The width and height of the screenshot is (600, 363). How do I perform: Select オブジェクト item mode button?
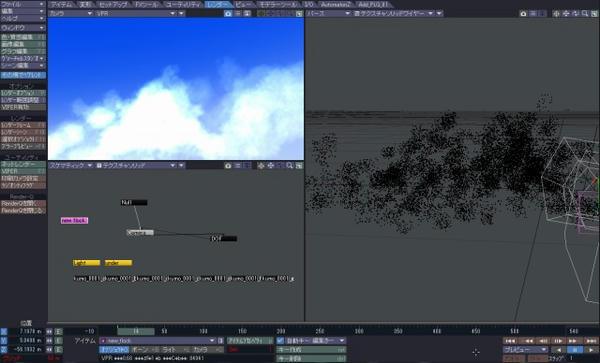tap(114, 350)
